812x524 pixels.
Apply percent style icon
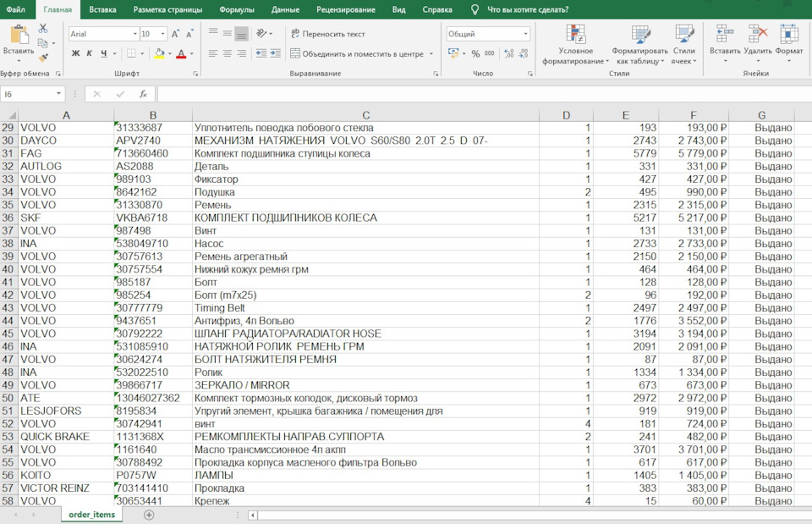[x=475, y=53]
